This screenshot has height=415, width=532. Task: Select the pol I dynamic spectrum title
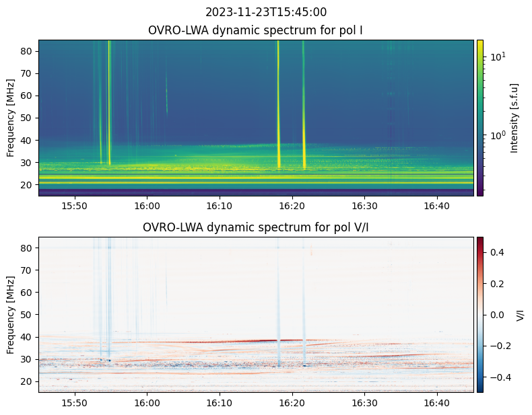point(256,30)
